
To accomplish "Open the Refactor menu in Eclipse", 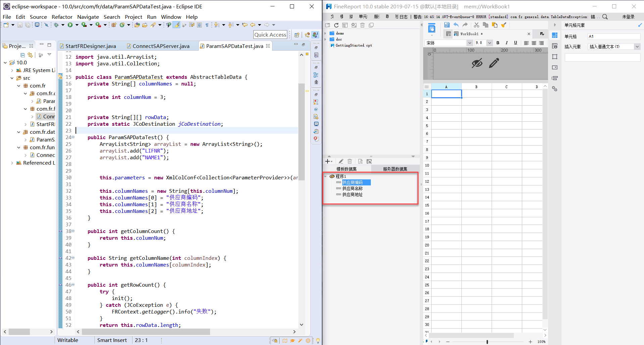I will 62,17.
